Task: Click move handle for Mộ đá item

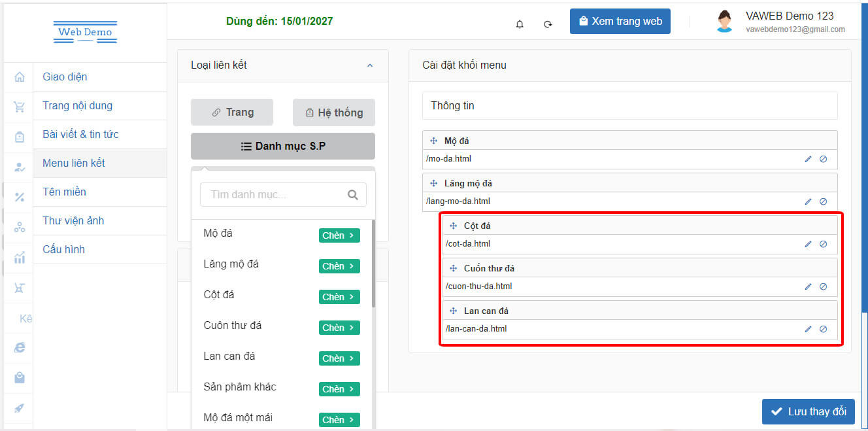Action: (433, 141)
